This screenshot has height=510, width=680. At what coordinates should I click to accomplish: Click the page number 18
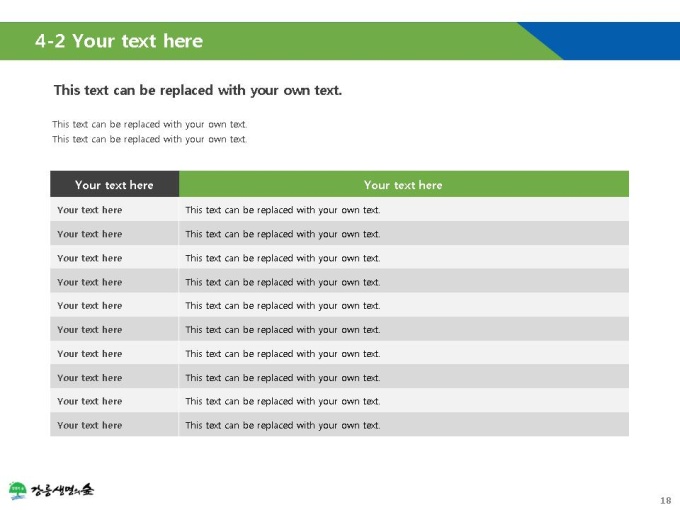pyautogui.click(x=666, y=500)
